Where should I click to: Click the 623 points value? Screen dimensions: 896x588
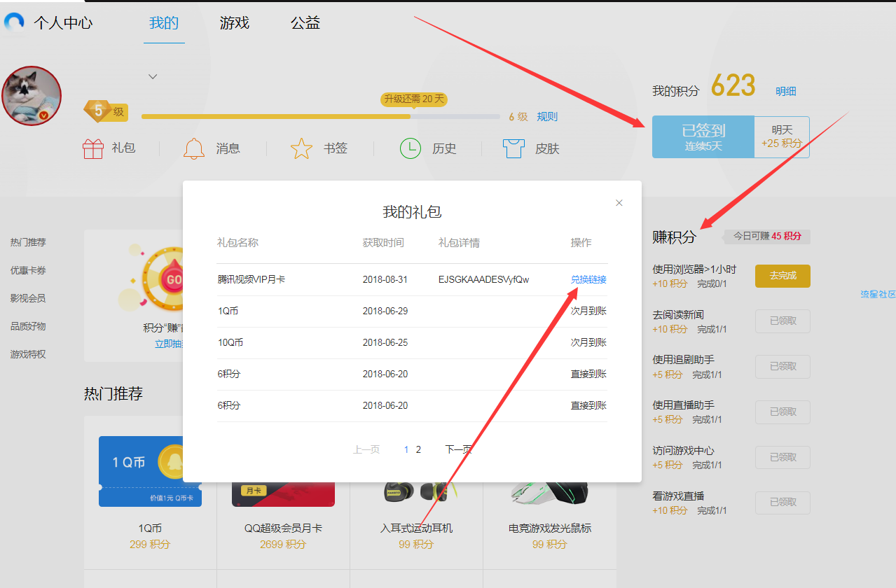tap(733, 87)
